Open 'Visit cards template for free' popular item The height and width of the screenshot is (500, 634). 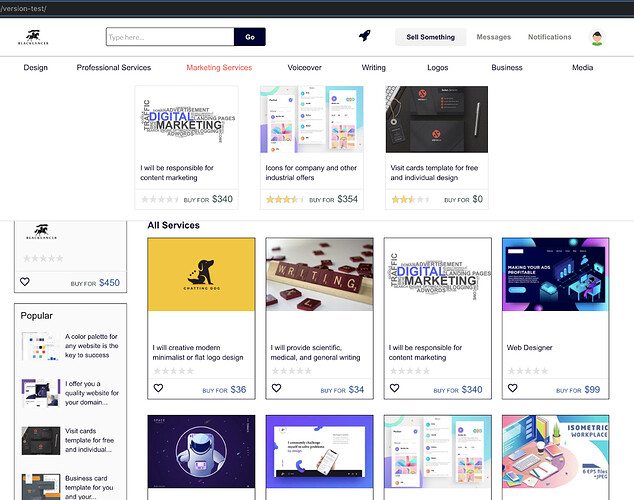click(89, 440)
